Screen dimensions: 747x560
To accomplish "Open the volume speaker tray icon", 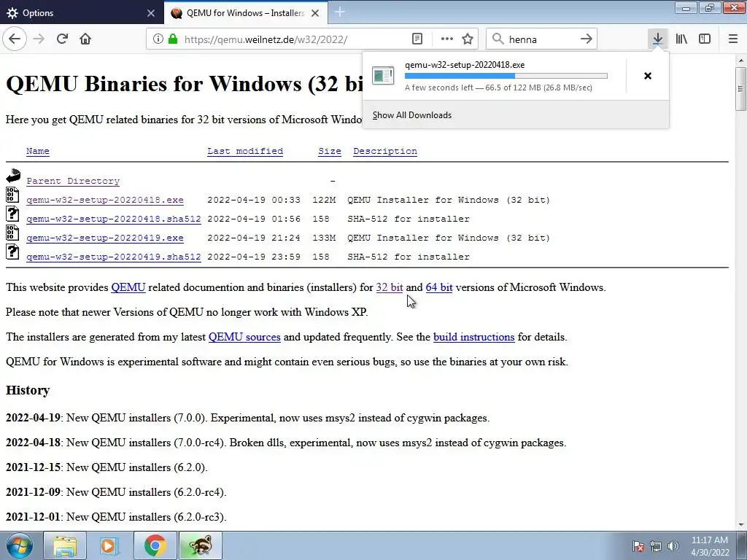I will pos(673,546).
